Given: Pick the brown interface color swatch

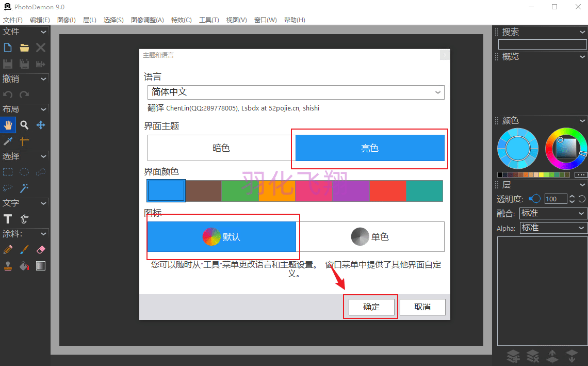Looking at the screenshot, I should [203, 190].
